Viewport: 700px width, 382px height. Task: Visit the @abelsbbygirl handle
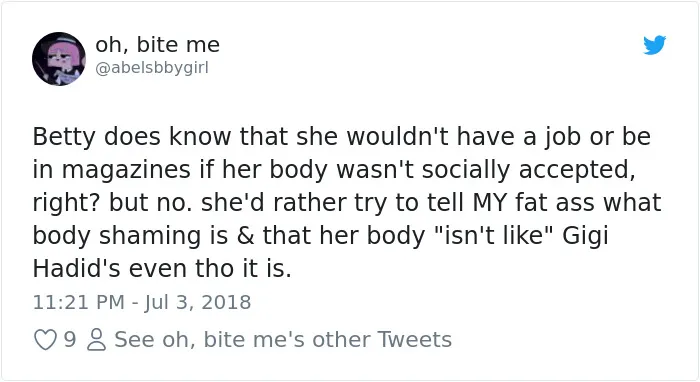[152, 68]
